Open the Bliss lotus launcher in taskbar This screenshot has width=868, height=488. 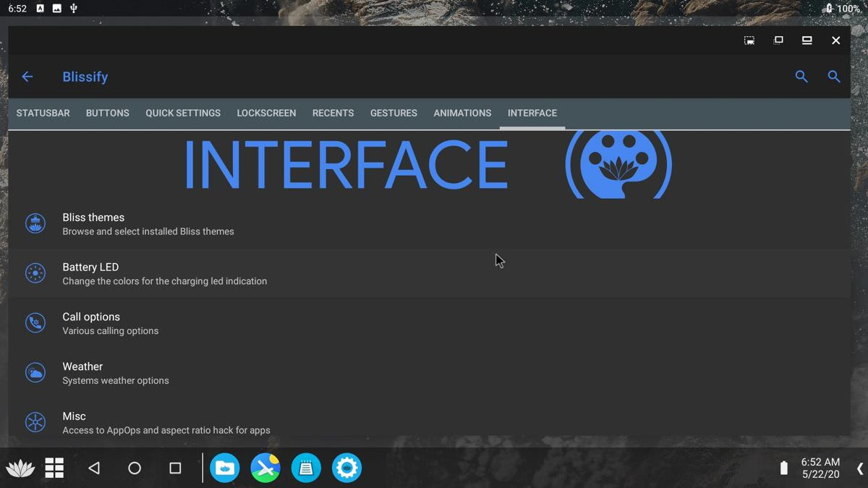[20, 468]
